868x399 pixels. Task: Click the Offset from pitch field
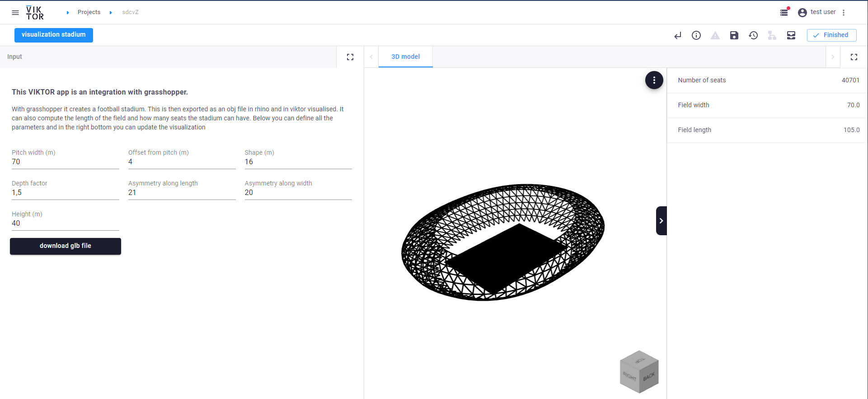coord(182,161)
